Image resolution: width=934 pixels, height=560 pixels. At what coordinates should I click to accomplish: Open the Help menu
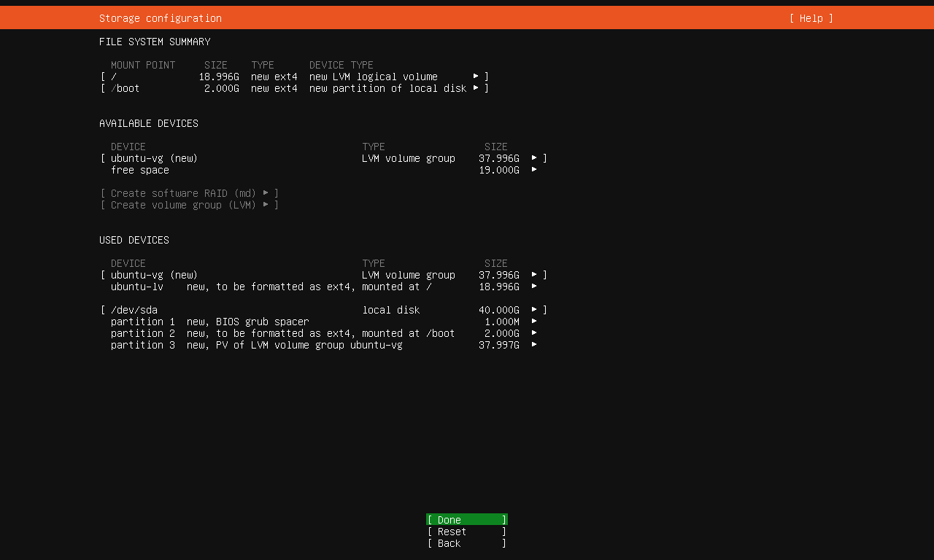pyautogui.click(x=811, y=18)
